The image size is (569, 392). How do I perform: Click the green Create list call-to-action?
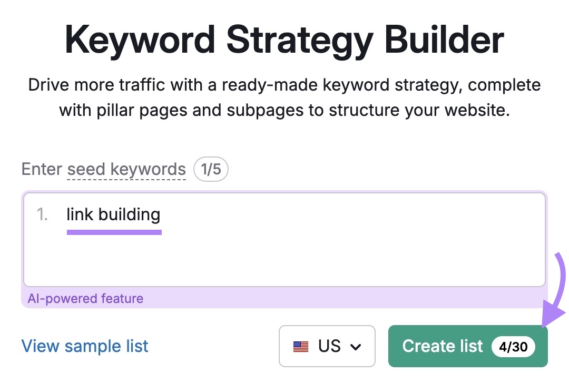pyautogui.click(x=443, y=346)
